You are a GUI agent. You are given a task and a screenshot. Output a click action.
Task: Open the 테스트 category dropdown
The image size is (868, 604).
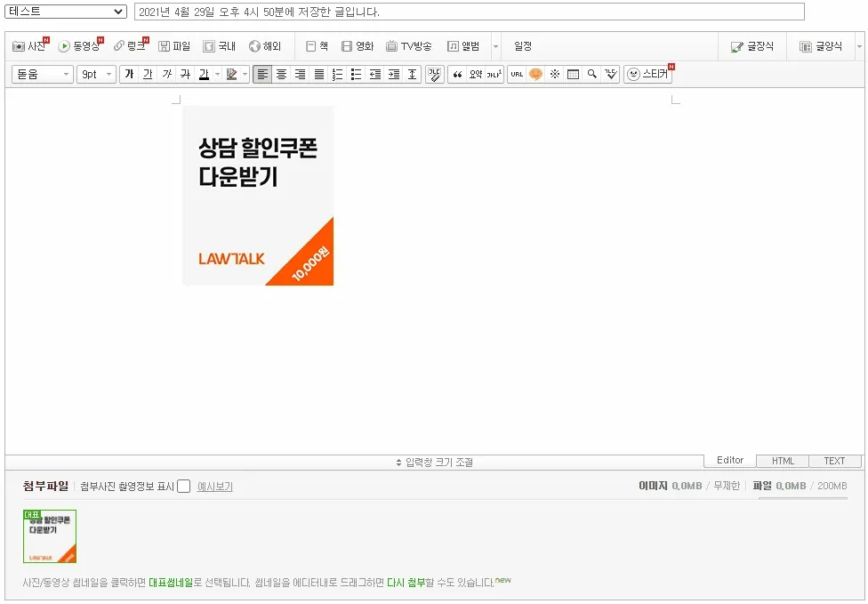(66, 11)
